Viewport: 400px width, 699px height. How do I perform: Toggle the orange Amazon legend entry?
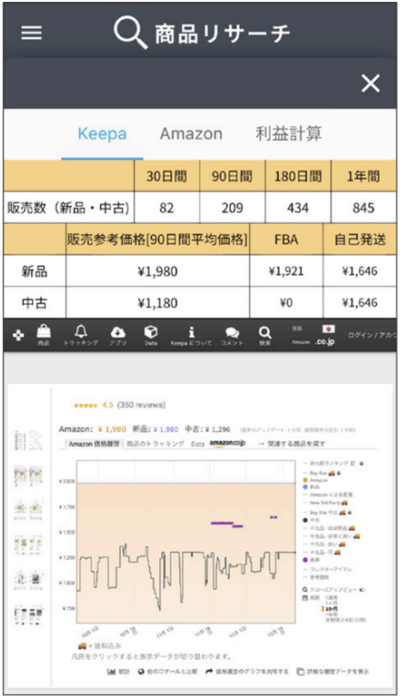[x=315, y=480]
